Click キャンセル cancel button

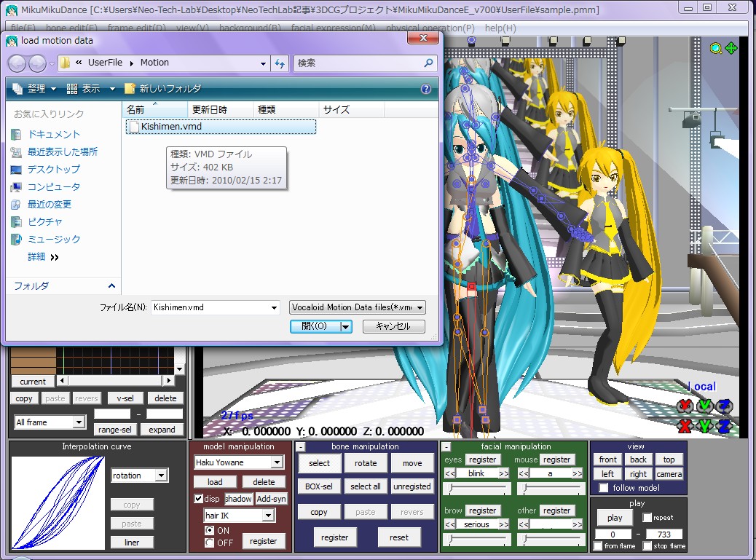[x=393, y=327]
